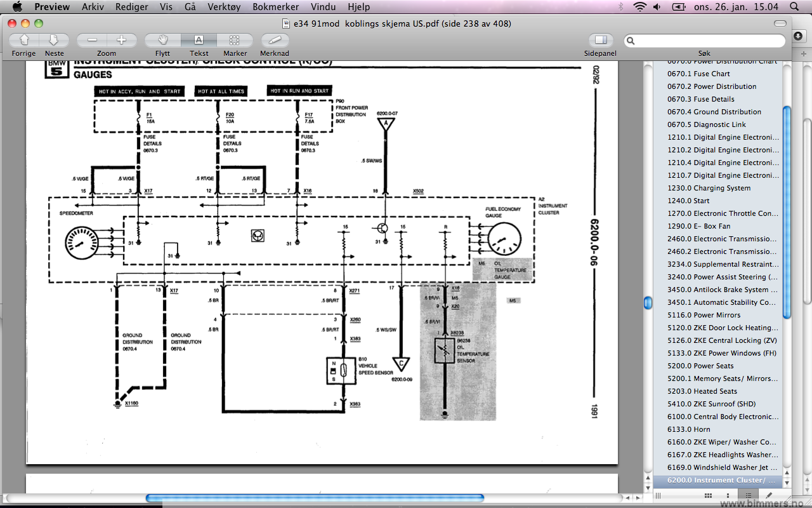Click the sidebar resize grip handle

[x=658, y=495]
